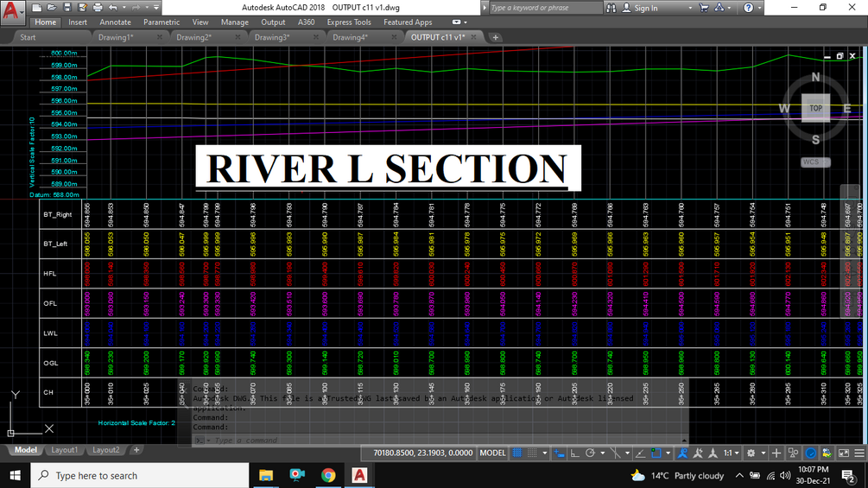
Task: Toggle 2D Object Snap square icon
Action: click(x=656, y=453)
